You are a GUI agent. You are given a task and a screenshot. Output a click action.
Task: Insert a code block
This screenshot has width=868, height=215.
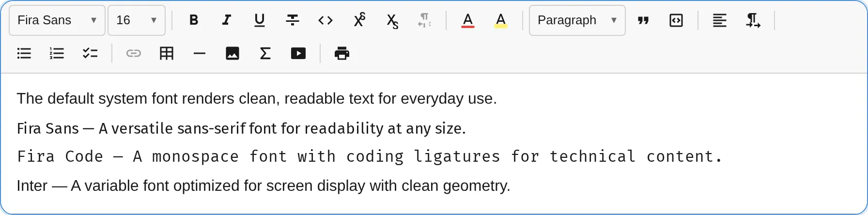pos(676,20)
